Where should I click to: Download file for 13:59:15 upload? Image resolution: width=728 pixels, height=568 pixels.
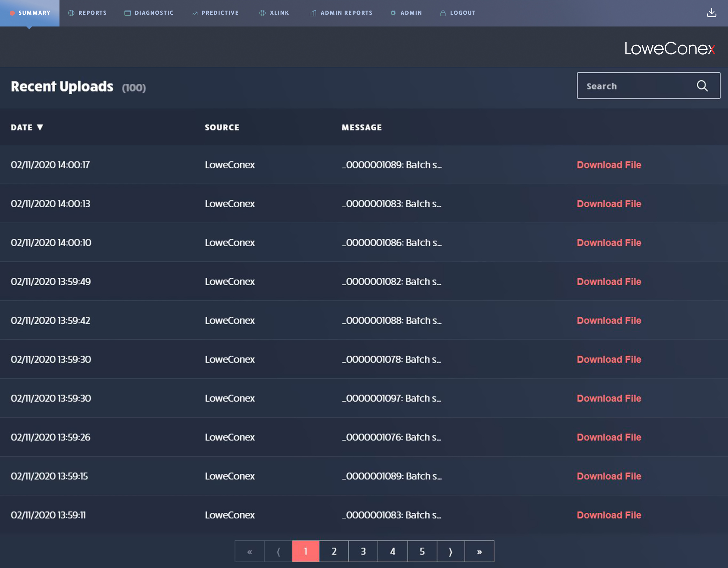click(x=609, y=476)
